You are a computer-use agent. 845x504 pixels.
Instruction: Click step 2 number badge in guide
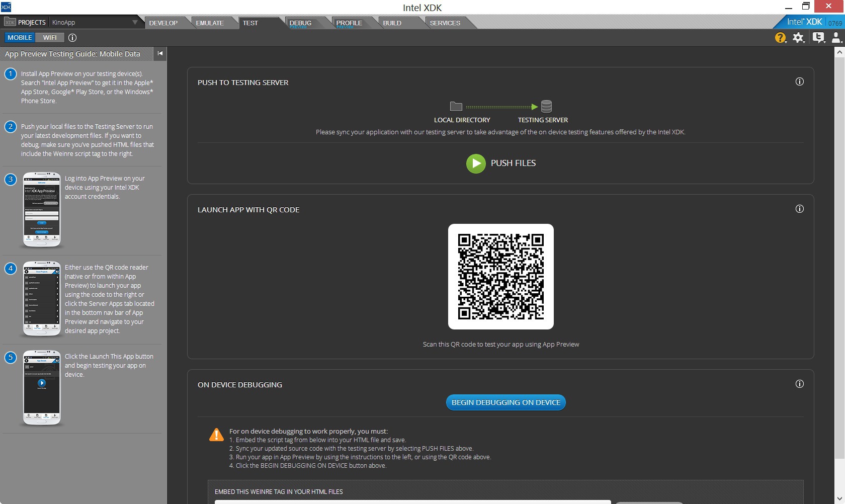(11, 127)
